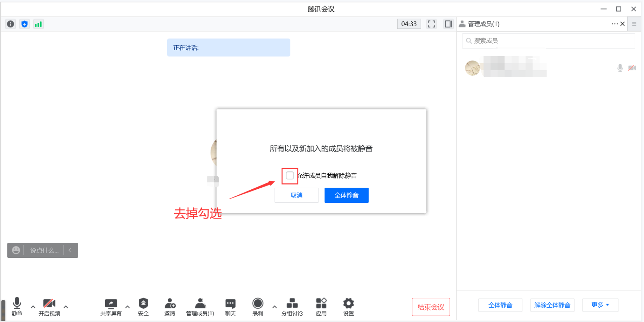Click the red 结束会议 button
Image resolution: width=644 pixels, height=322 pixels.
tap(431, 307)
